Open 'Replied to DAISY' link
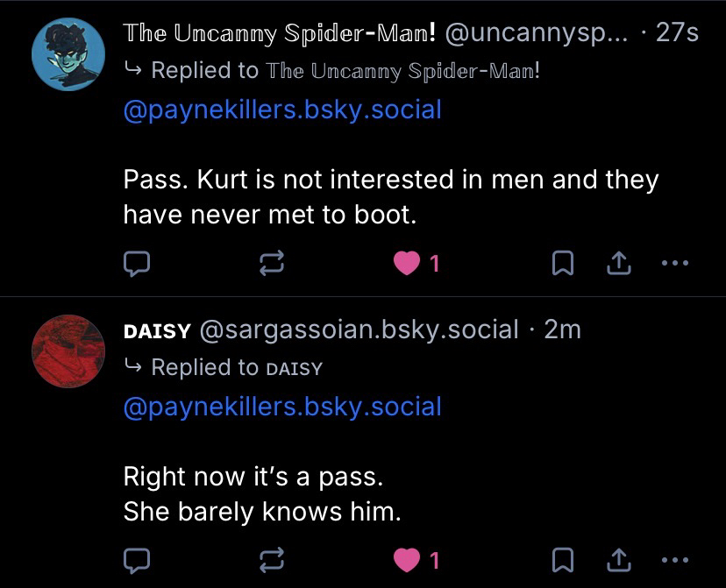Screen dimensions: 726x588 click(236, 367)
